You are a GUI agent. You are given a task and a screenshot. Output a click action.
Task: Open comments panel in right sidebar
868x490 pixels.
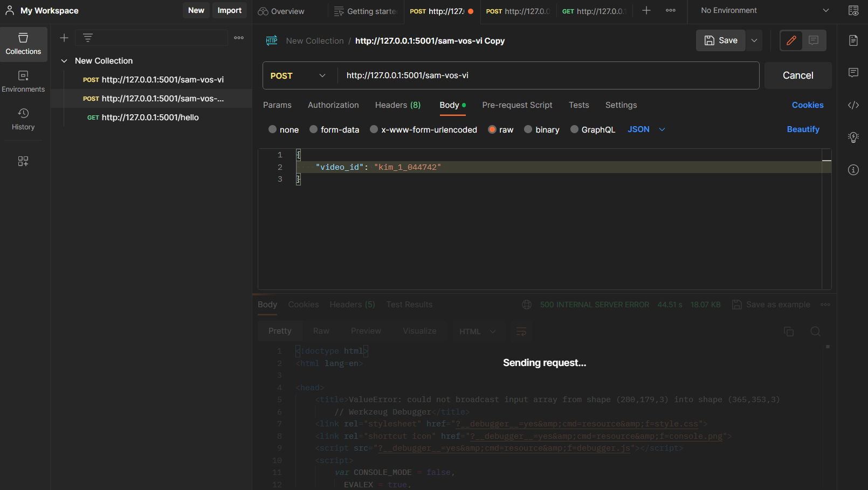pos(853,73)
